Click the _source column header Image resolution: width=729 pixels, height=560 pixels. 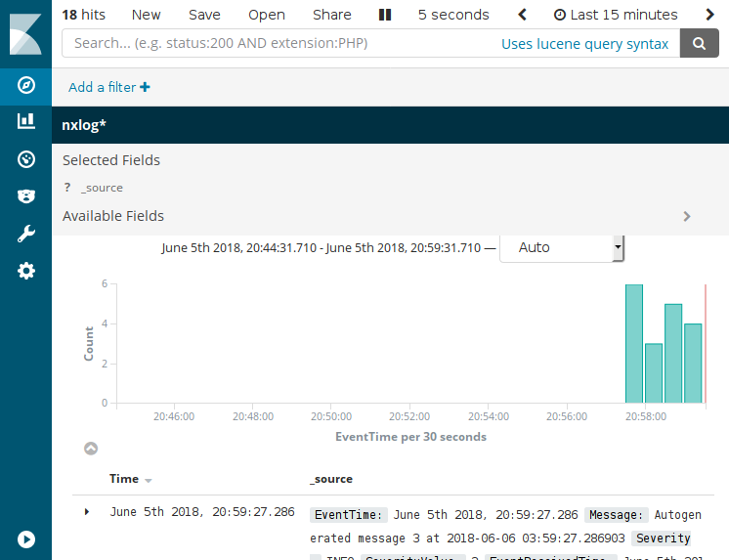331,479
